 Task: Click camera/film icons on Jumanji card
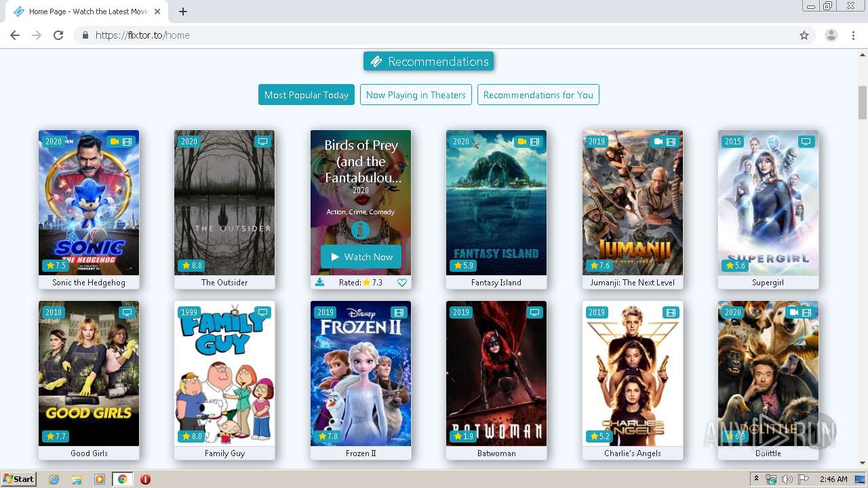coord(665,142)
